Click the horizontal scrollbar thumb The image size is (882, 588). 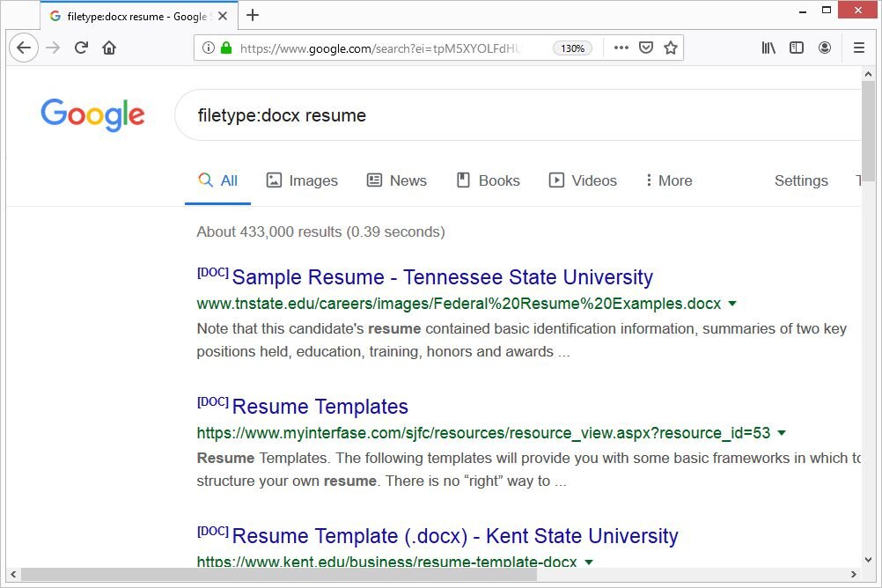(279, 575)
